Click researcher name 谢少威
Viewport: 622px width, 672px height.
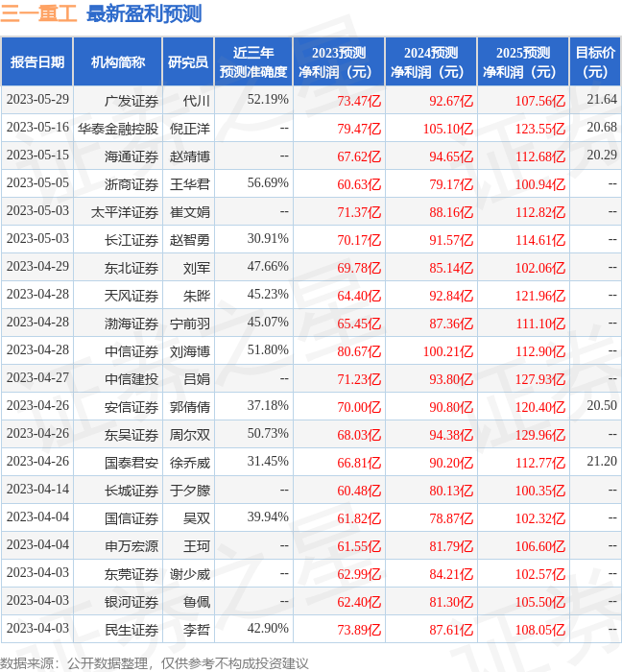coord(190,574)
